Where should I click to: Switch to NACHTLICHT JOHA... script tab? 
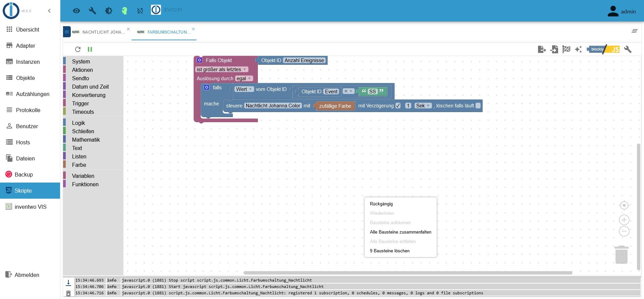pos(99,32)
